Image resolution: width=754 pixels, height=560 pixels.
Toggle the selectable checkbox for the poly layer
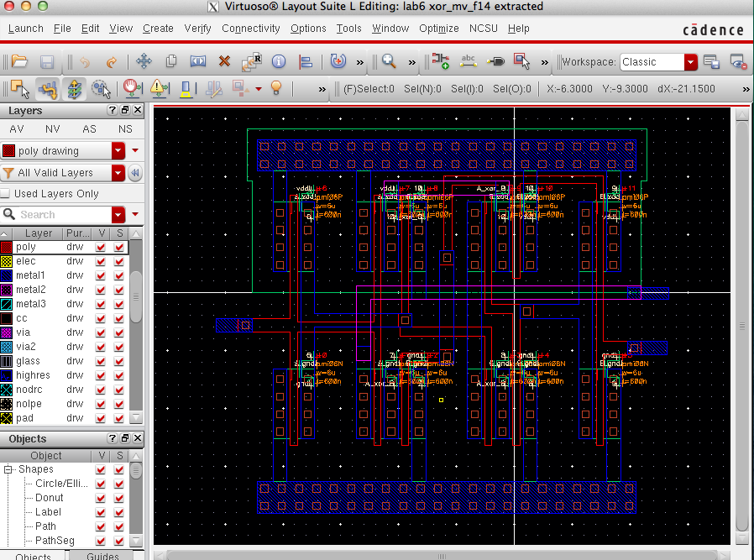point(118,248)
